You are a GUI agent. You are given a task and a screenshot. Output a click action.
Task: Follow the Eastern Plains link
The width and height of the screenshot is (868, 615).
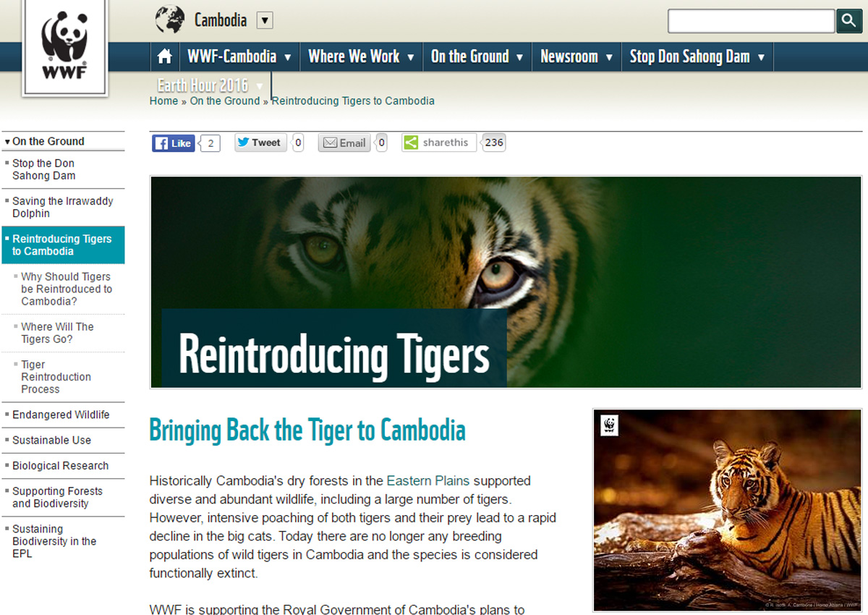(x=428, y=480)
